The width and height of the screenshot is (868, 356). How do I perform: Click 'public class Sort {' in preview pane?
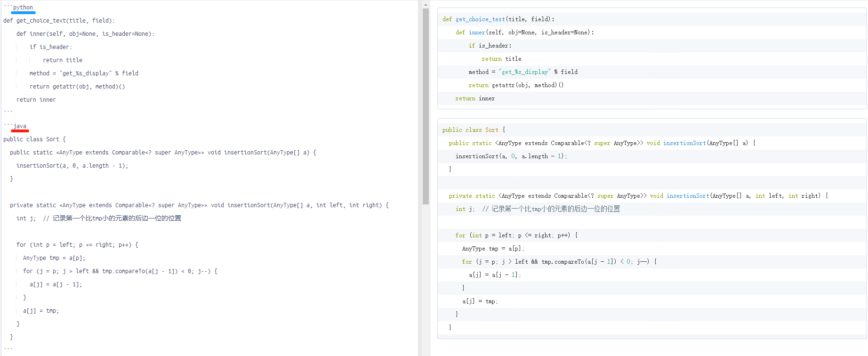(x=474, y=130)
